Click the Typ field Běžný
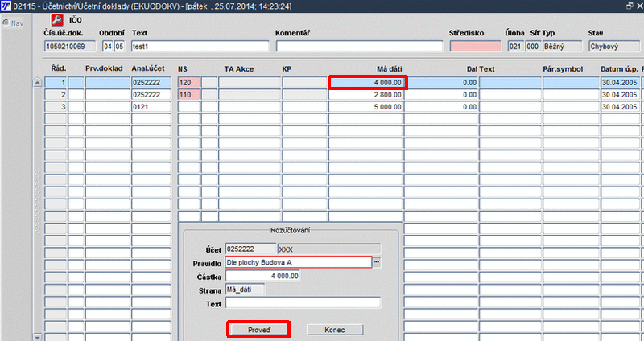 562,47
